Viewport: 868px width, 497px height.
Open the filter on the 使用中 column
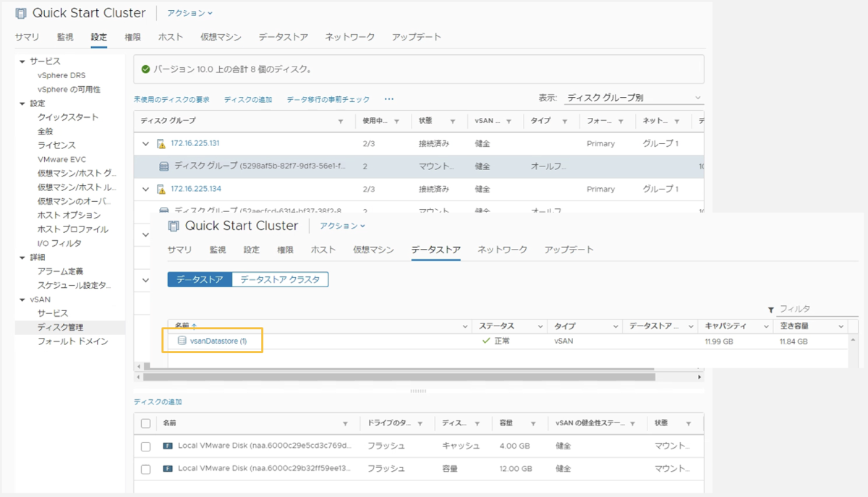pyautogui.click(x=396, y=122)
